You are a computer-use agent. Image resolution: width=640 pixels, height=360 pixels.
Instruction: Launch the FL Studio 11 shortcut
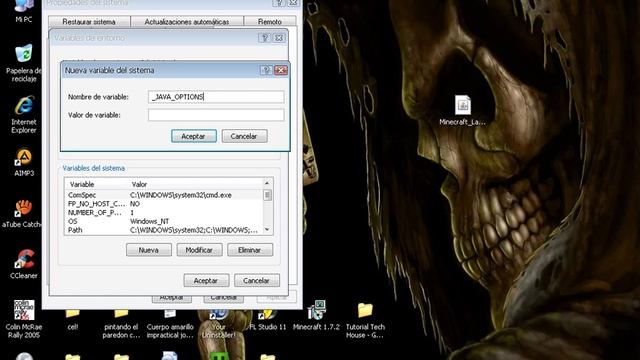click(268, 320)
